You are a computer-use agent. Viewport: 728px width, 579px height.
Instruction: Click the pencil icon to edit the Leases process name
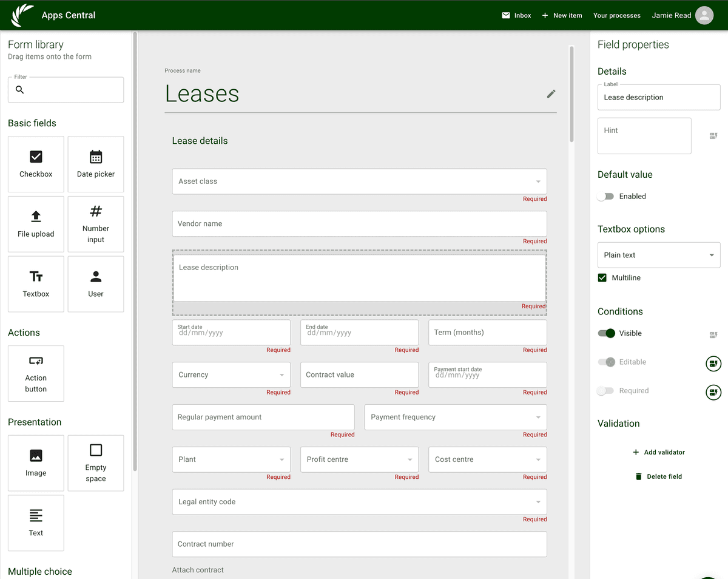[x=551, y=94]
